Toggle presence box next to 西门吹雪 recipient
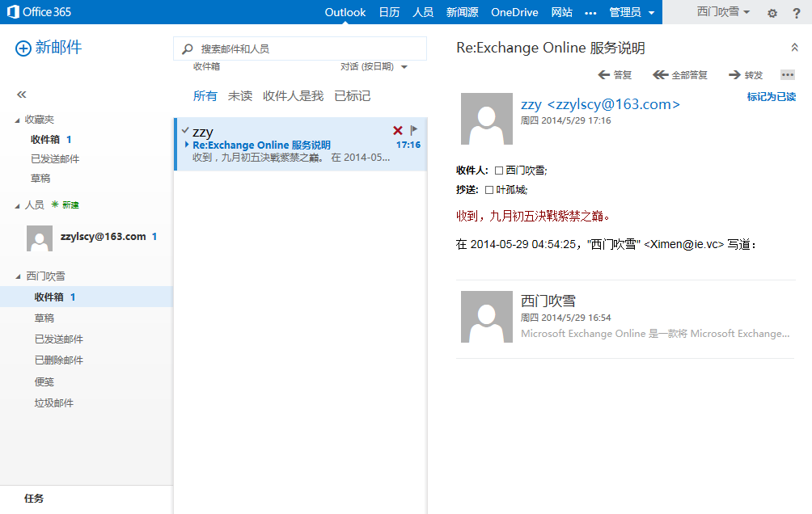 click(499, 171)
